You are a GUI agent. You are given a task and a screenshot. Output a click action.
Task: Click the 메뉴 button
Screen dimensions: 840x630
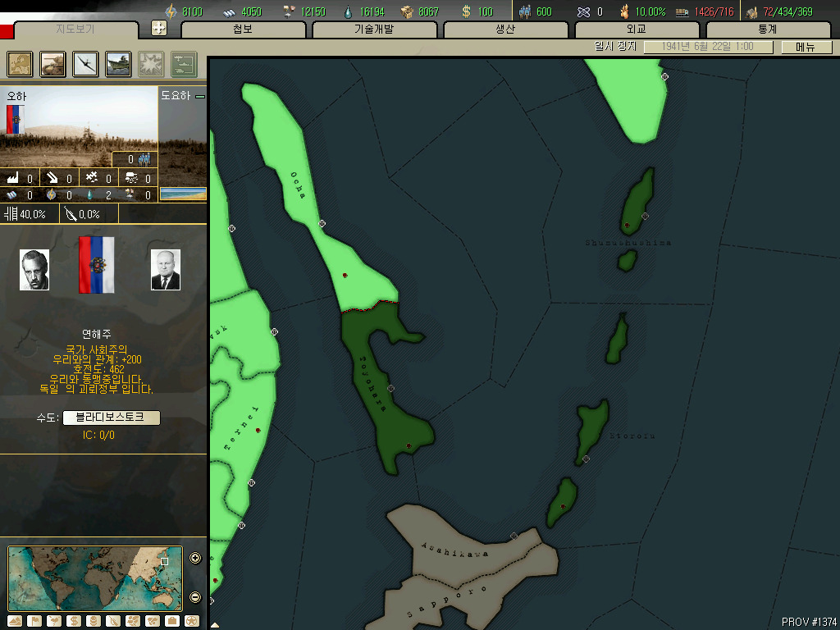806,47
